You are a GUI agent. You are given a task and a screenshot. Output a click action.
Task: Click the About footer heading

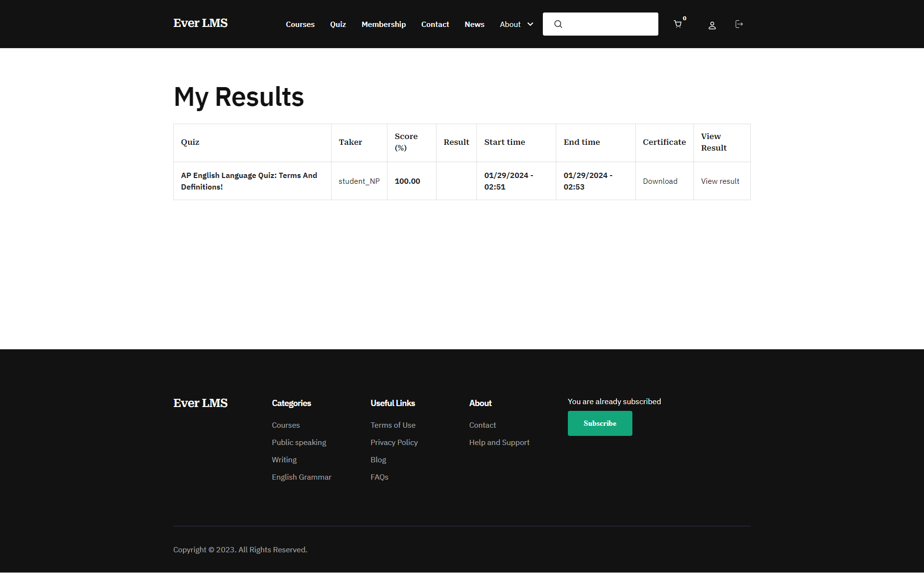point(480,403)
